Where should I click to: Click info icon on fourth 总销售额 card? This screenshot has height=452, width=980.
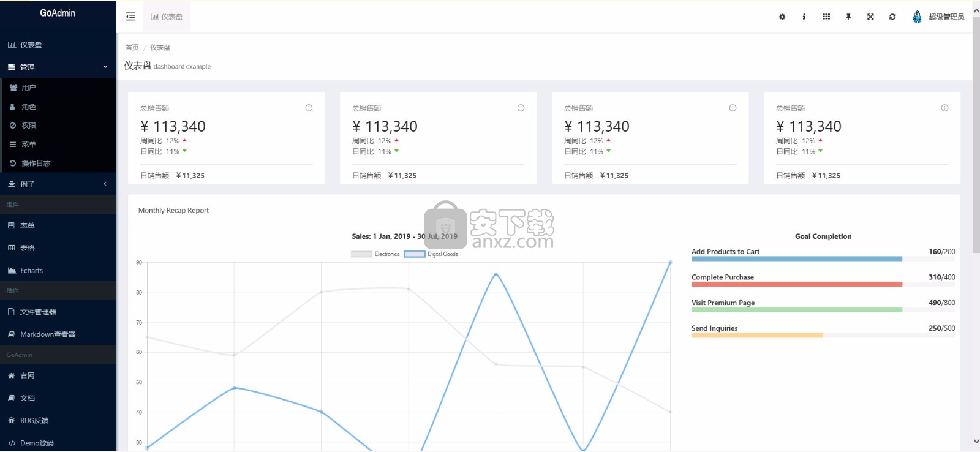point(944,108)
